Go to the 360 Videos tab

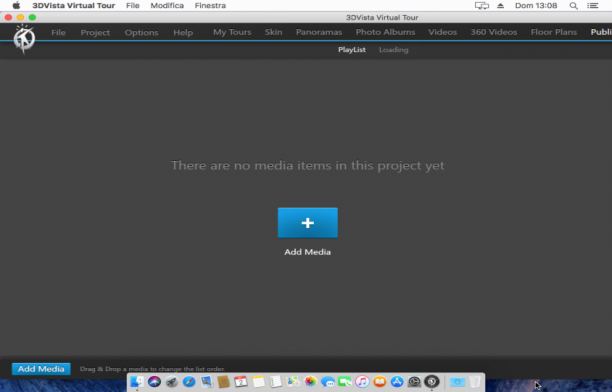click(494, 32)
